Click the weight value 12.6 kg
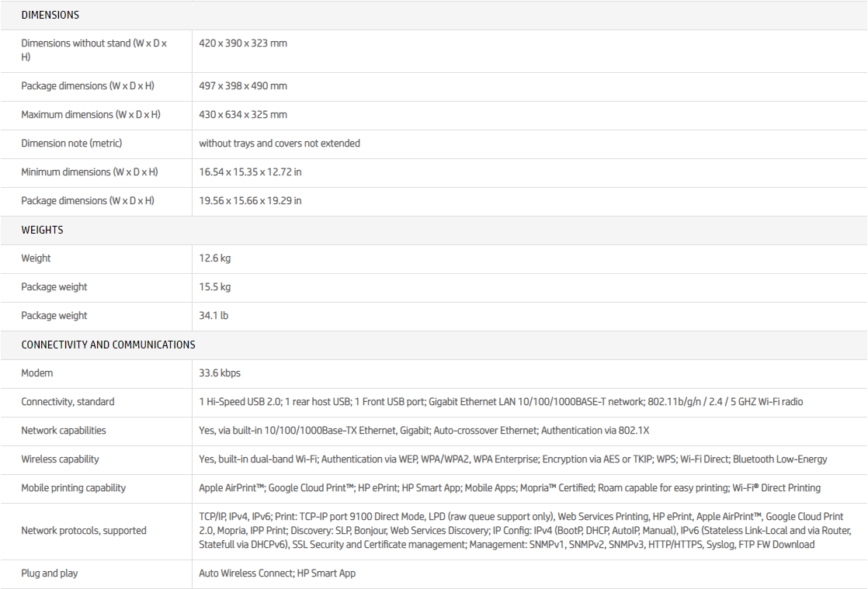Screen dimensions: 868x589 tap(214, 258)
